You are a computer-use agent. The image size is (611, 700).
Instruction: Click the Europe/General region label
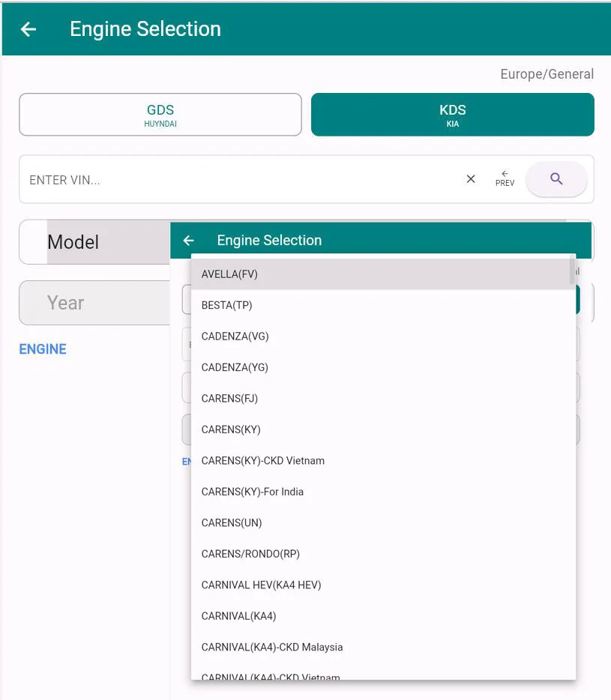(x=547, y=74)
